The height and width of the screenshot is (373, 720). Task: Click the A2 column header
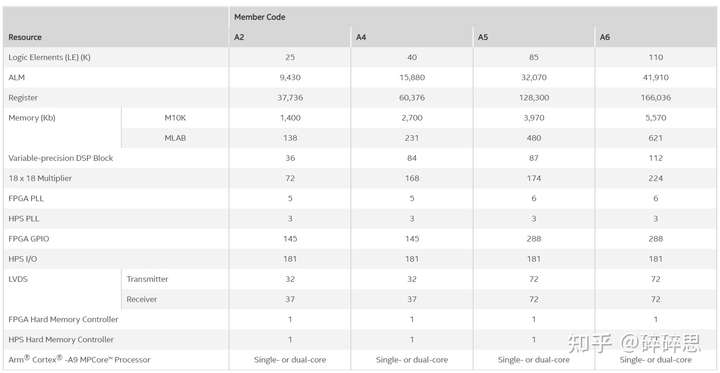[x=239, y=37]
